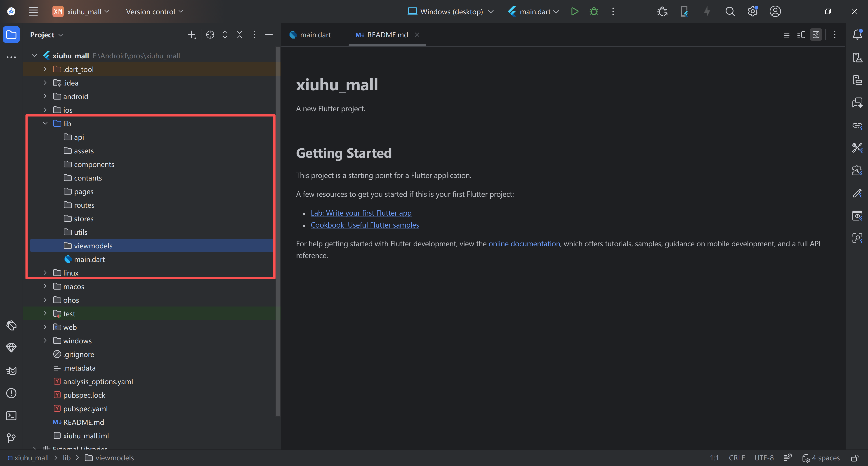This screenshot has height=466, width=868.
Task: Toggle read-only lock in status bar
Action: coord(854,458)
